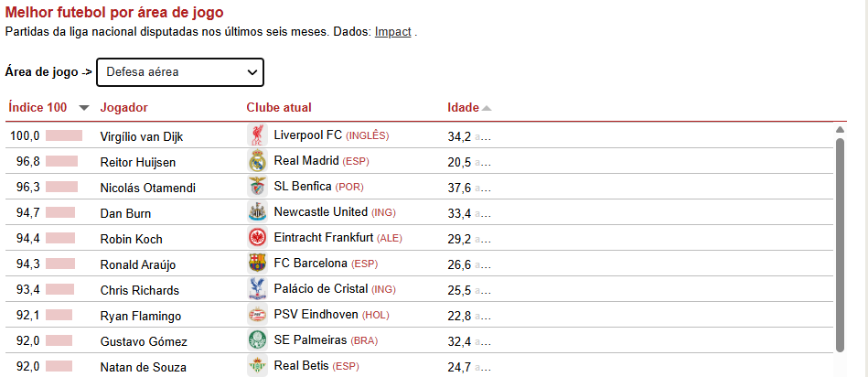This screenshot has height=377, width=868.
Task: Sort table by Clube atual header
Action: coord(279,108)
